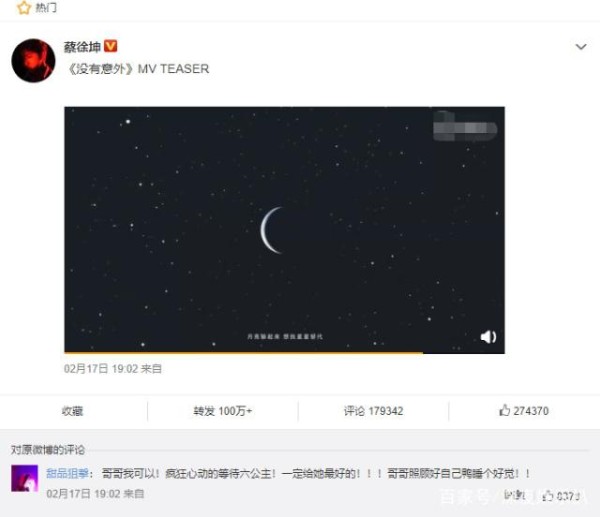Click the 蔡徐坤 username link
Image resolution: width=600 pixels, height=517 pixels.
coord(82,47)
